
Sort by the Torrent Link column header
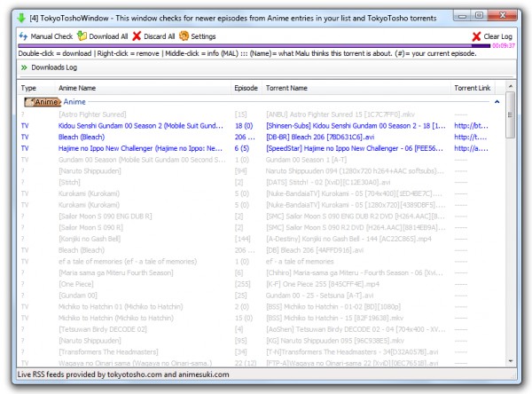tap(473, 88)
